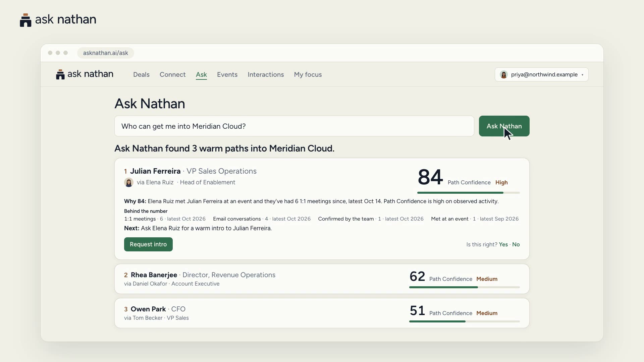644x362 pixels.
Task: Open the priya@northwind.example account dropdown
Action: point(541,74)
